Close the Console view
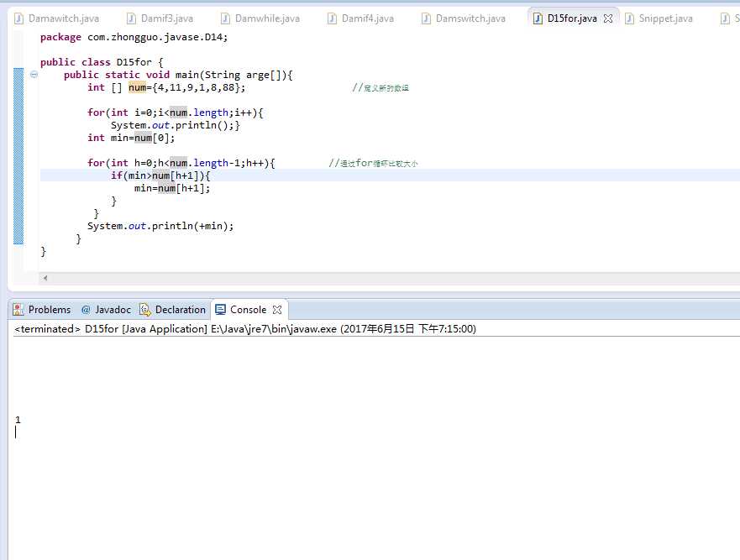The width and height of the screenshot is (740, 560). [x=277, y=310]
